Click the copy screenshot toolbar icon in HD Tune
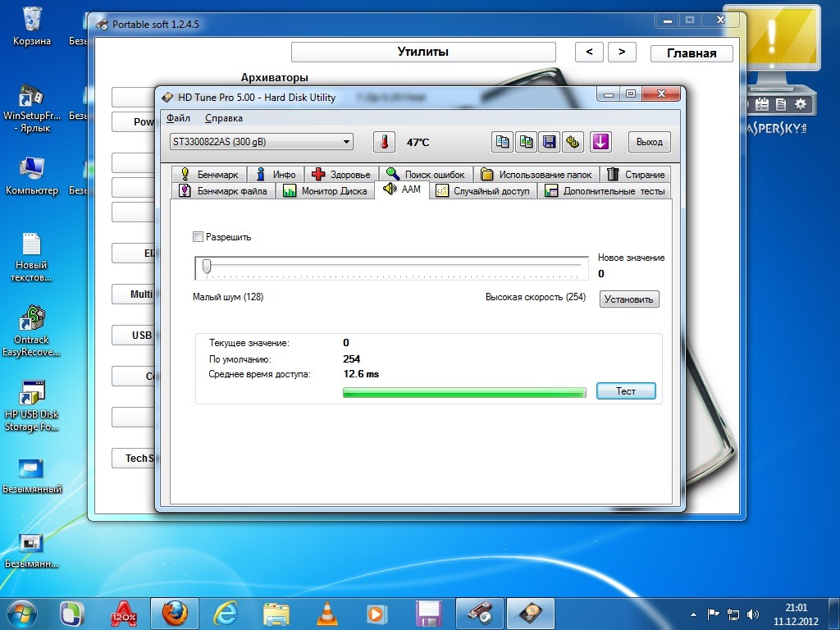This screenshot has width=840, height=630. (x=526, y=142)
